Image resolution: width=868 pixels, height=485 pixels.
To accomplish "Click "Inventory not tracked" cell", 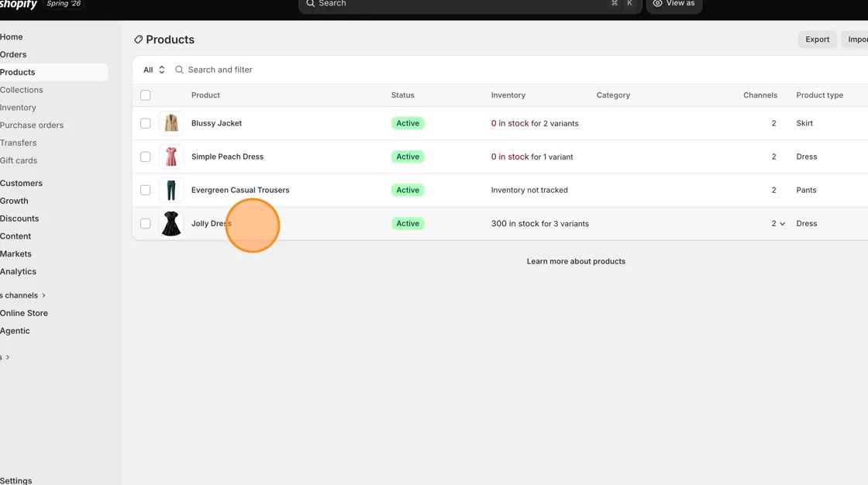I will click(x=529, y=190).
